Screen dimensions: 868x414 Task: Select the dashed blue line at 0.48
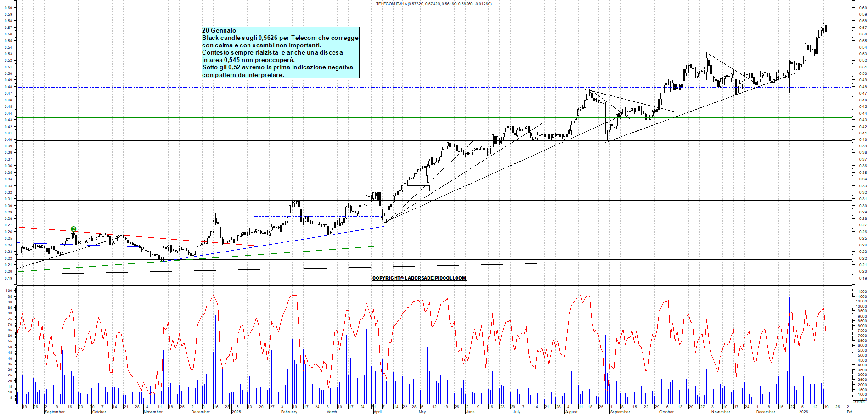click(321, 86)
